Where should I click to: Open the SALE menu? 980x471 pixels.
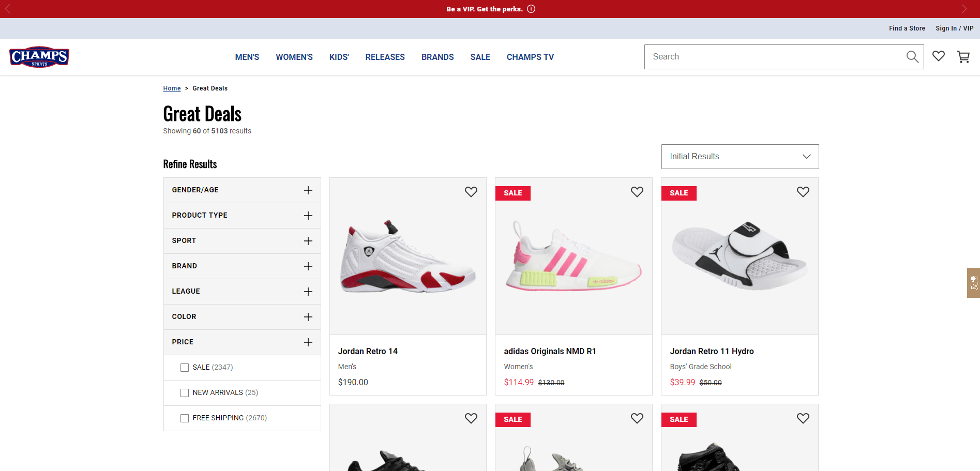[x=480, y=57]
